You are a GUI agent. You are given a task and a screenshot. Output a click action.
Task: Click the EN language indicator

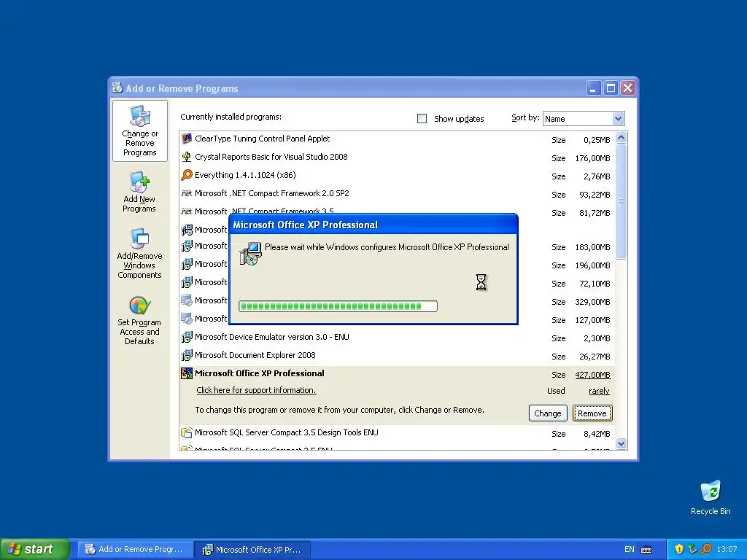pyautogui.click(x=630, y=550)
